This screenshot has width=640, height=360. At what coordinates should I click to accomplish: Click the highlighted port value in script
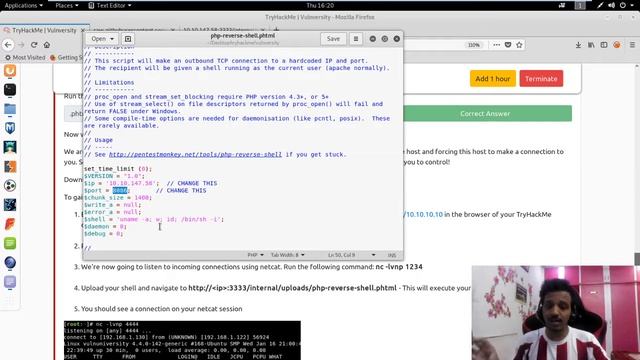pos(120,191)
